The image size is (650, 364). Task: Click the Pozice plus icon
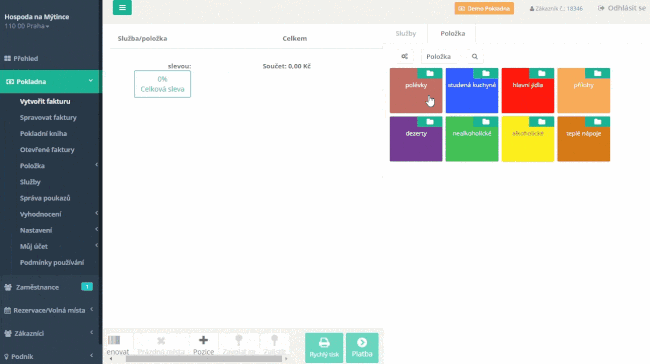(x=203, y=340)
